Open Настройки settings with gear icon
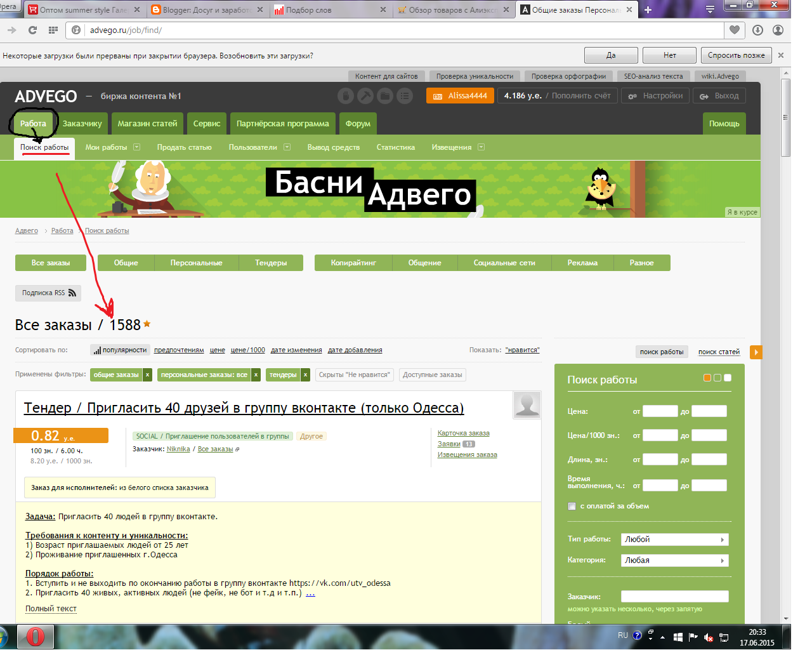The height and width of the screenshot is (650, 812). tap(655, 96)
